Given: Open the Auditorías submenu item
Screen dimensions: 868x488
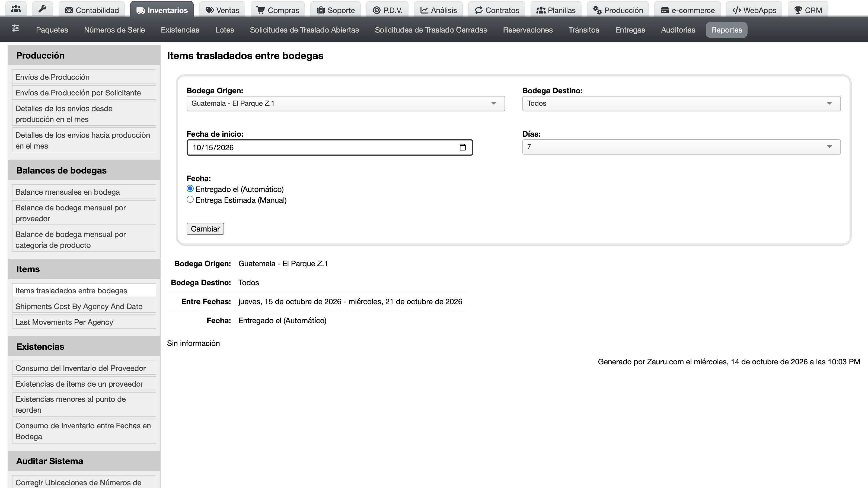Looking at the screenshot, I should 678,30.
